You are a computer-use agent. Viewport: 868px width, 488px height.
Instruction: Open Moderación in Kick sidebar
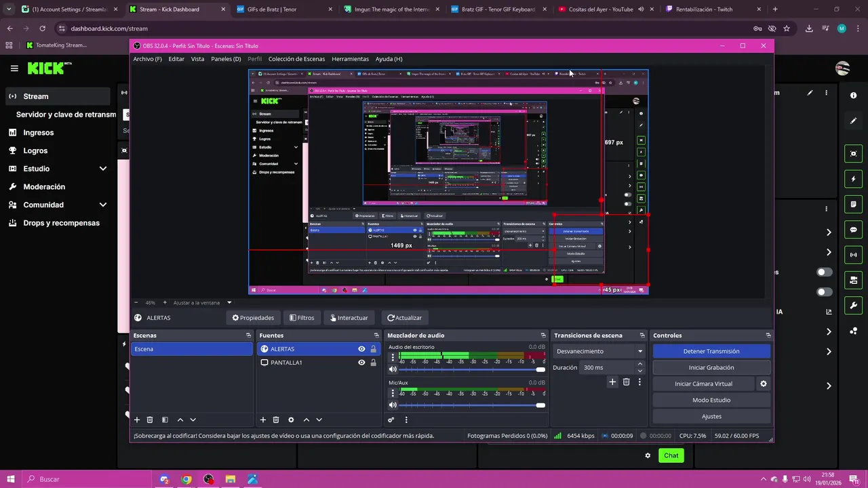tap(44, 187)
